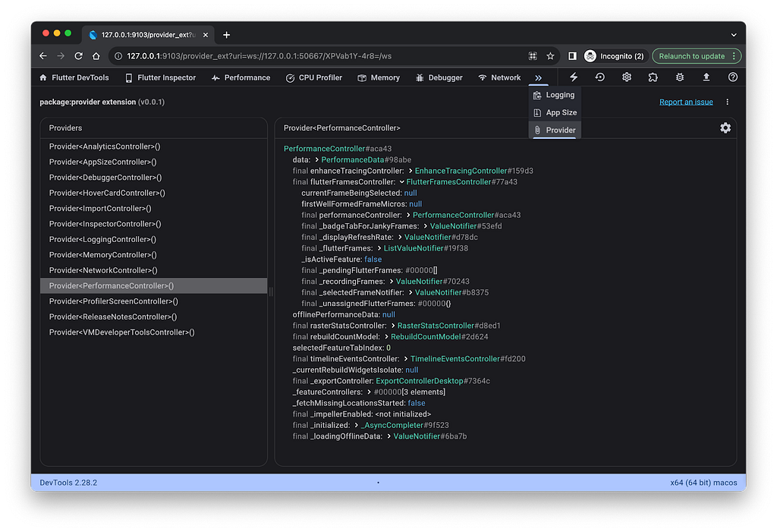777x532 pixels.
Task: Click the overflow double-chevron tabs button
Action: tap(538, 78)
